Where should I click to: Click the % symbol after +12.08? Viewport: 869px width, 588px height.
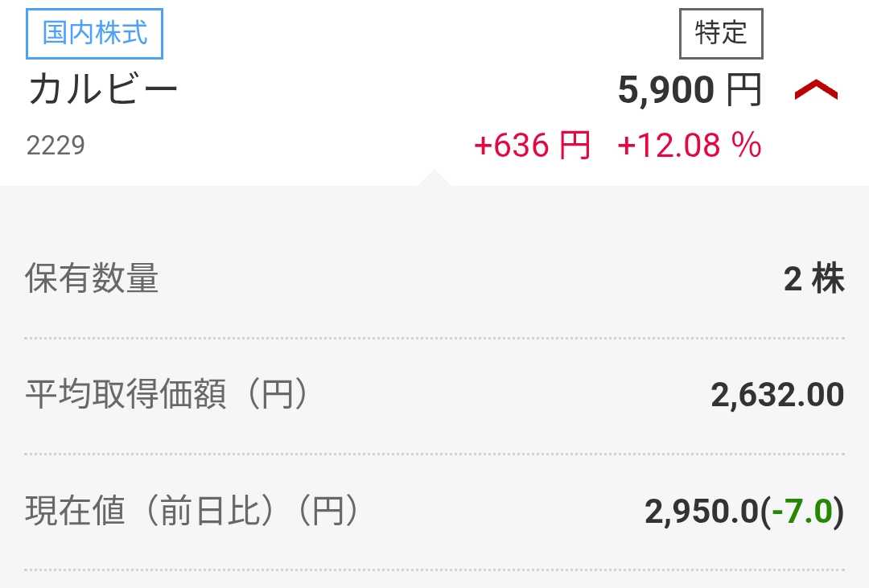click(x=746, y=146)
